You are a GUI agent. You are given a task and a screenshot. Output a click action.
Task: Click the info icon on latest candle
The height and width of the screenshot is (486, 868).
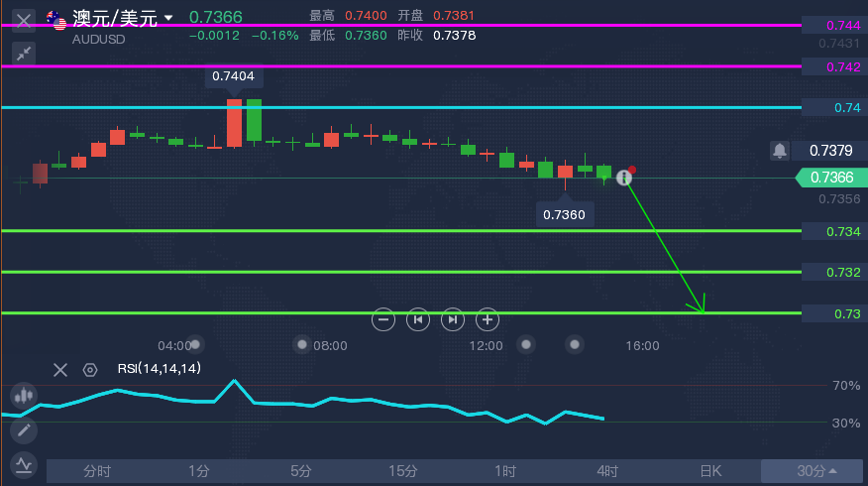(623, 178)
